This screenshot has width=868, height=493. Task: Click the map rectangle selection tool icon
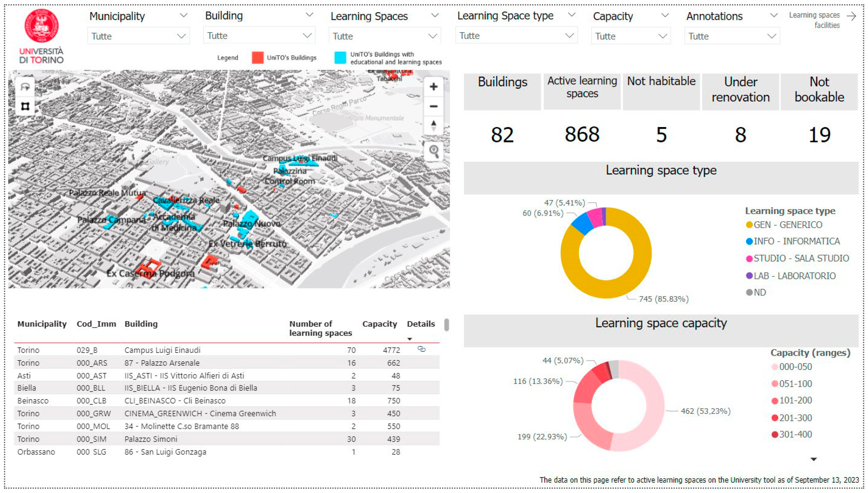(25, 106)
